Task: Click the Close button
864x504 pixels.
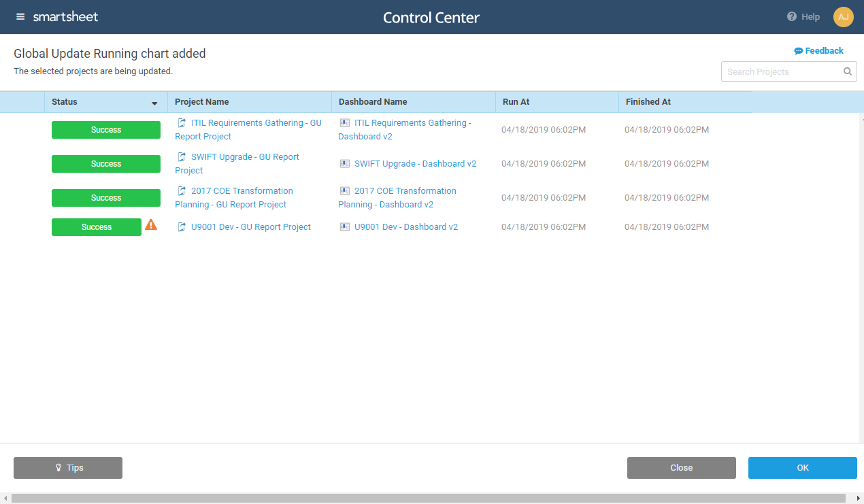Action: [x=682, y=468]
